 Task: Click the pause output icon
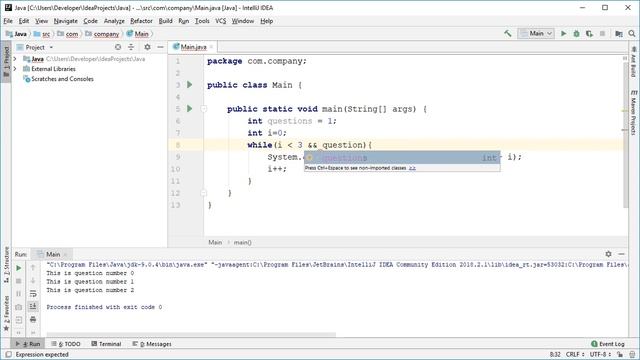(x=18, y=294)
